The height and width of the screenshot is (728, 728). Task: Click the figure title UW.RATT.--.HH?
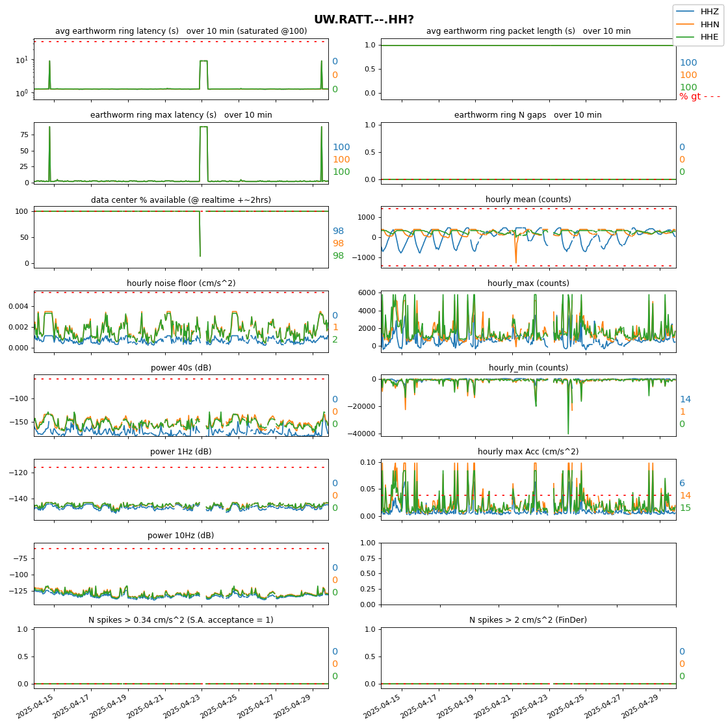click(x=363, y=19)
